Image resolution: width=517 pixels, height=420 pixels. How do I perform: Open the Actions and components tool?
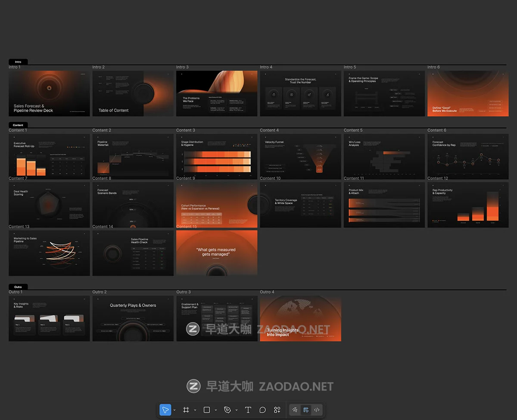pyautogui.click(x=277, y=410)
